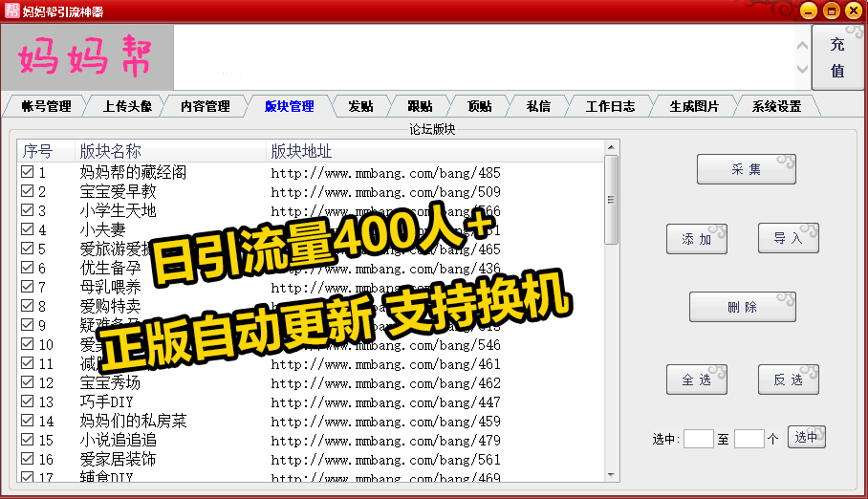868x499 pixels.
Task: Click the 删除 delete button
Action: 743,307
